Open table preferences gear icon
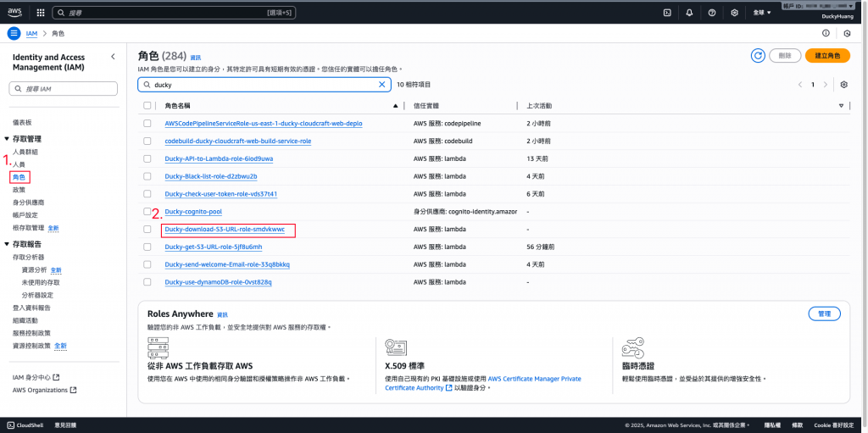Viewport: 868px width, 433px height. click(844, 85)
